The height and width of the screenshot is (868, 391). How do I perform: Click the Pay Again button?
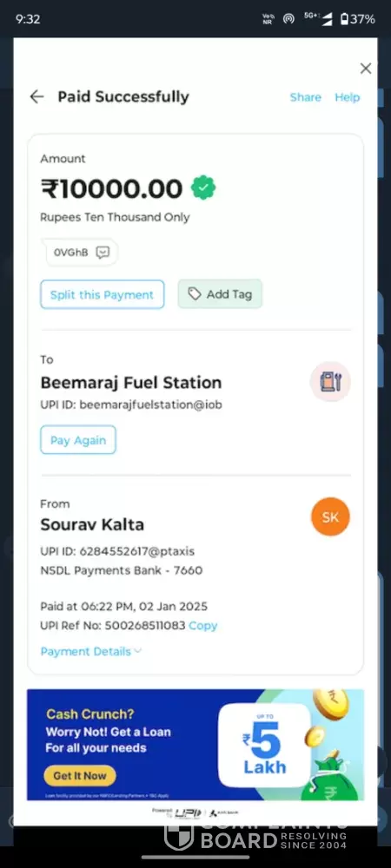78,439
